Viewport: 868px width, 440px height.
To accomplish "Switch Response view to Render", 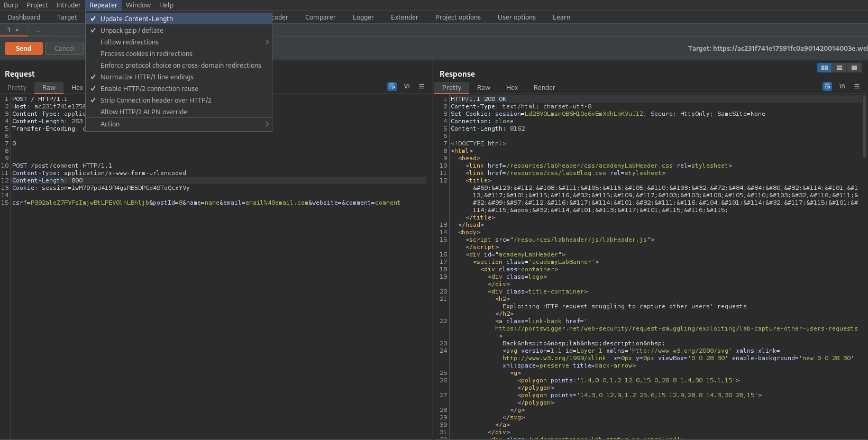I will 544,88.
